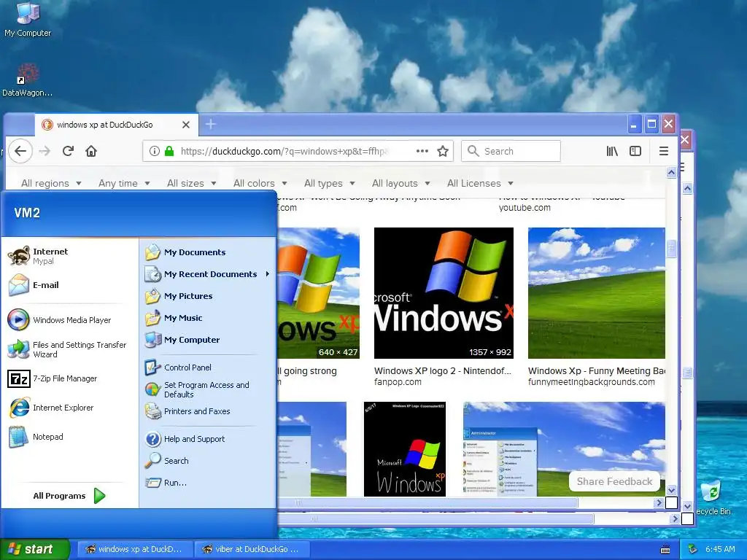Open My Computer from Start menu
Viewport: 747px width, 560px height.
208,340
